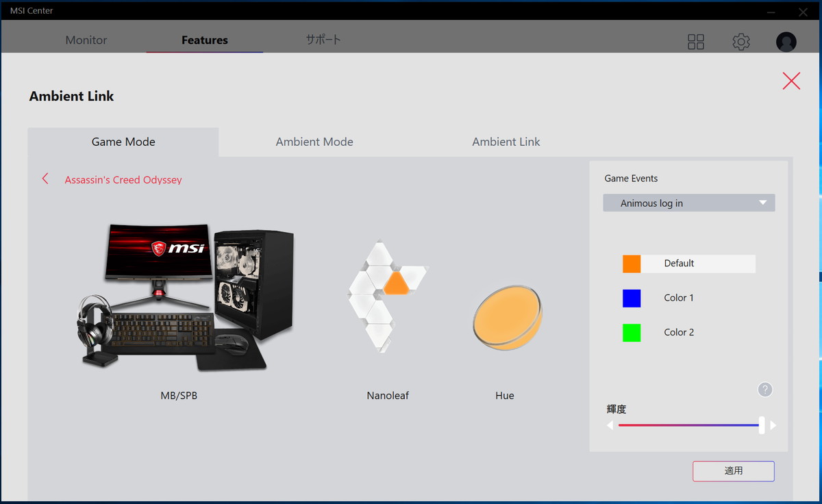Viewport: 822px width, 504px height.
Task: Select the Default color label
Action: click(x=679, y=263)
